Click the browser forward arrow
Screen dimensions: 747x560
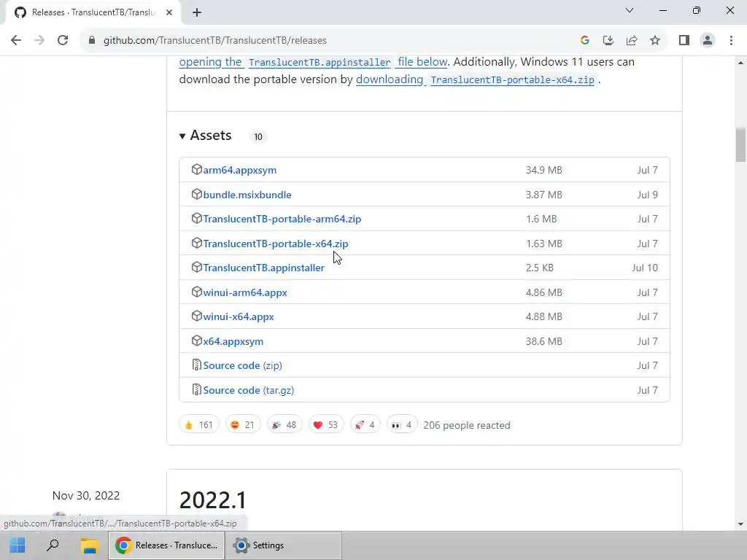point(39,41)
